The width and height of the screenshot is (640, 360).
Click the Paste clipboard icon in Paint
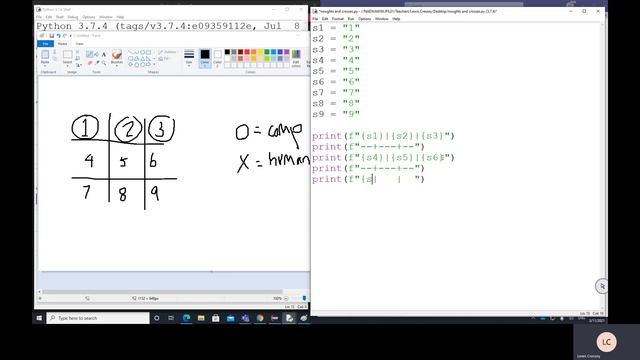(45, 55)
